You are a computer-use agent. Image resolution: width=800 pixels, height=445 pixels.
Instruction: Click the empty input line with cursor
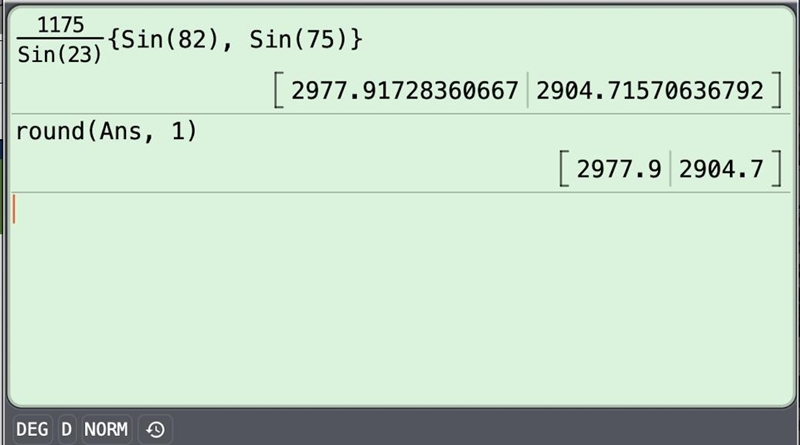[401, 209]
